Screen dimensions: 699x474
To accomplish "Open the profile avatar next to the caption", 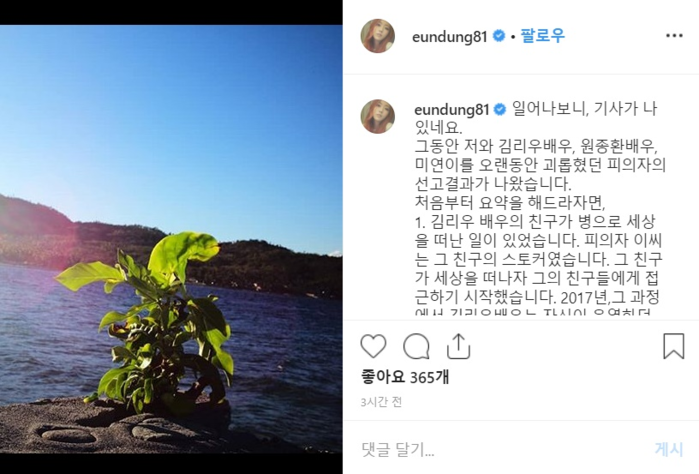I will tap(378, 116).
